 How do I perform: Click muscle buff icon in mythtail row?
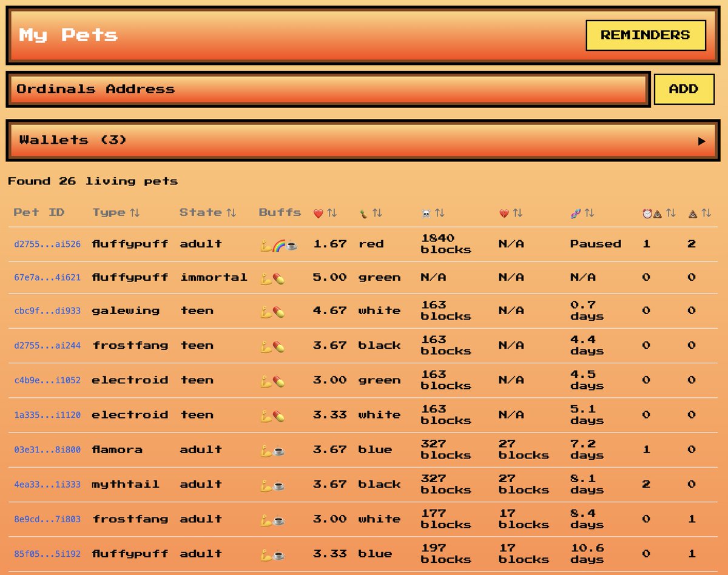pos(265,485)
